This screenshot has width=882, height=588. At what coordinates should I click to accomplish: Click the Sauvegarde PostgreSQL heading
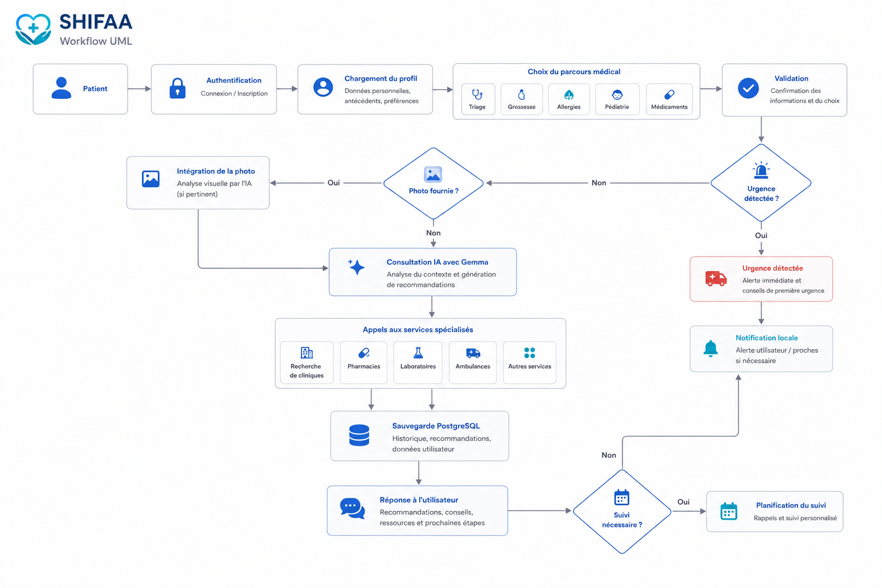436,426
